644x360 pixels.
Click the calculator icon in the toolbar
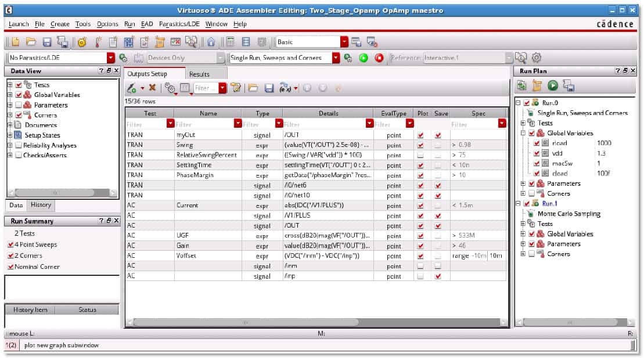231,42
